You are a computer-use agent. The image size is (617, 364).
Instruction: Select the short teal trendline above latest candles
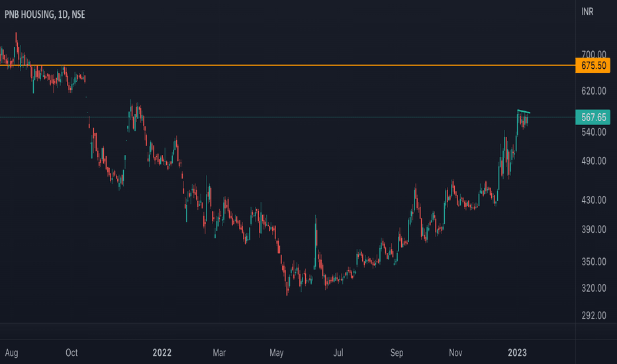524,112
